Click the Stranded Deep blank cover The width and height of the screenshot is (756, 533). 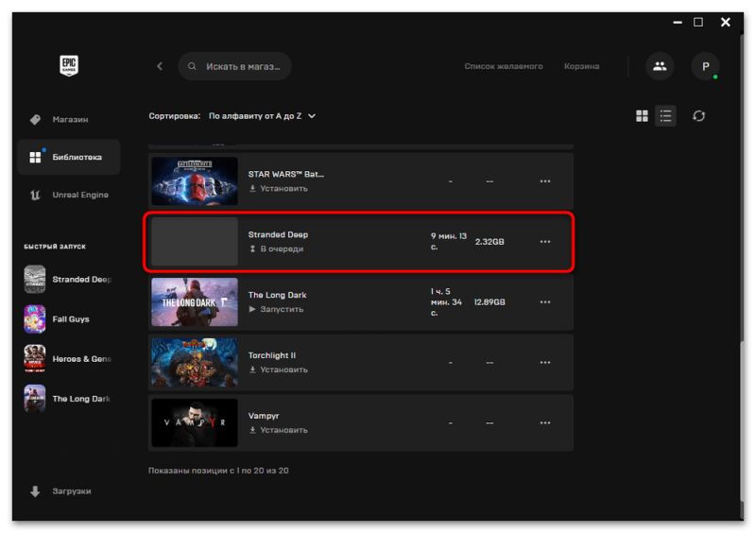195,241
